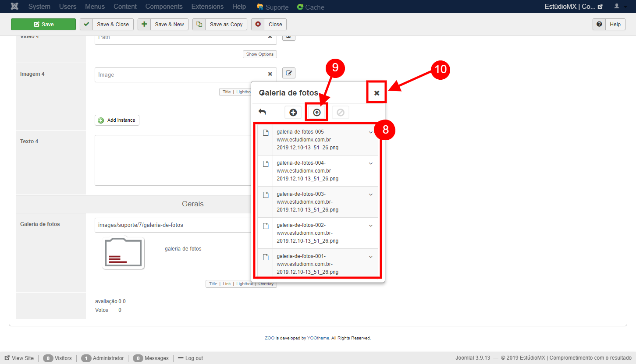The image size is (636, 364).
Task: Expand options for galeria-de-fotos-005 file
Action: pyautogui.click(x=371, y=132)
